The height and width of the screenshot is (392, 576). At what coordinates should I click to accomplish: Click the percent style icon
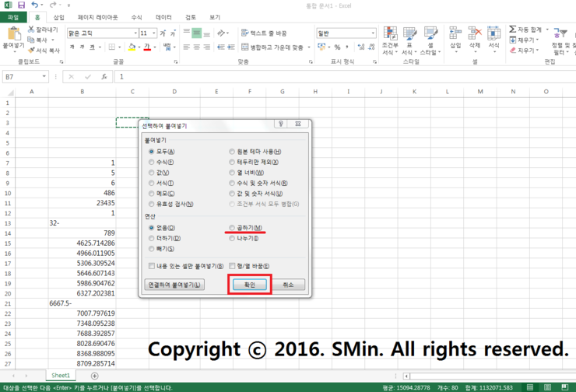tap(337, 47)
